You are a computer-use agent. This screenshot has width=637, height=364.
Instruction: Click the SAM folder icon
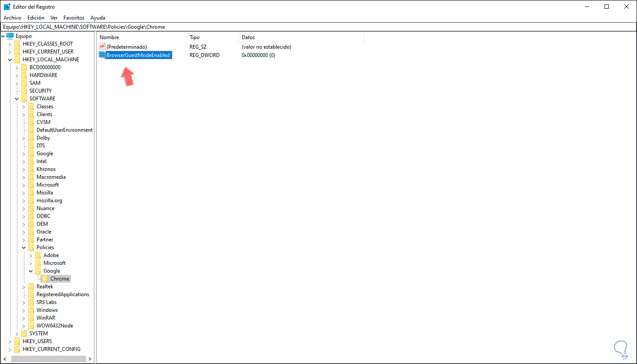[24, 83]
